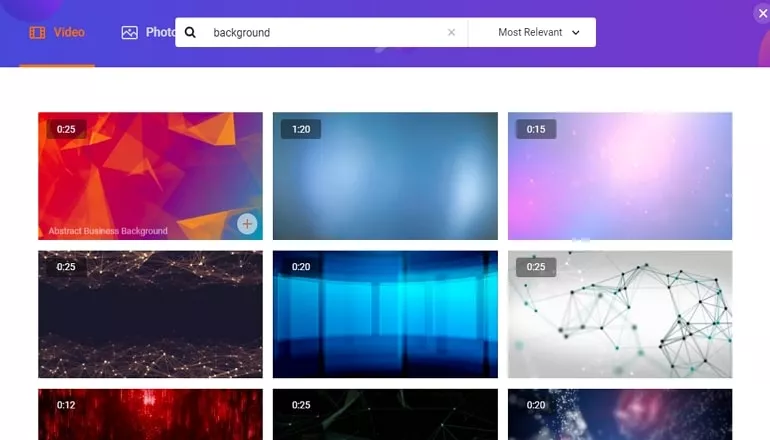Select the pink-purple glow 0:15 thumbnail
770x440 pixels.
(620, 176)
